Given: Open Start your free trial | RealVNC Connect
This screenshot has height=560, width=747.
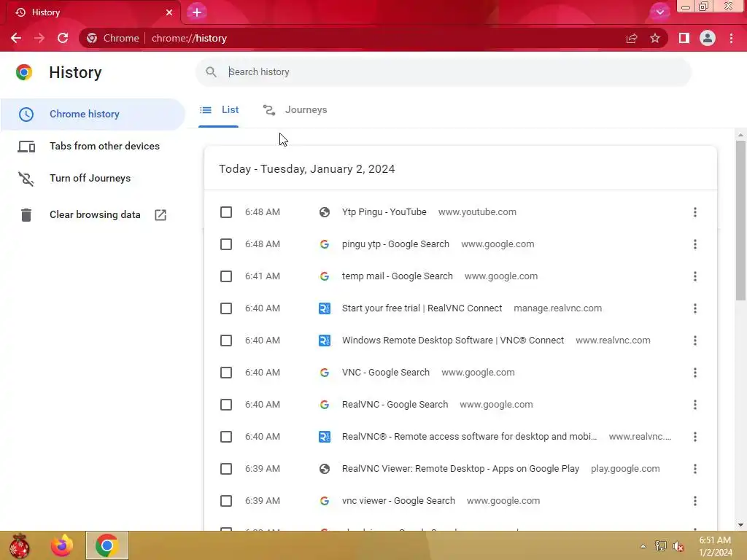Looking at the screenshot, I should (422, 308).
